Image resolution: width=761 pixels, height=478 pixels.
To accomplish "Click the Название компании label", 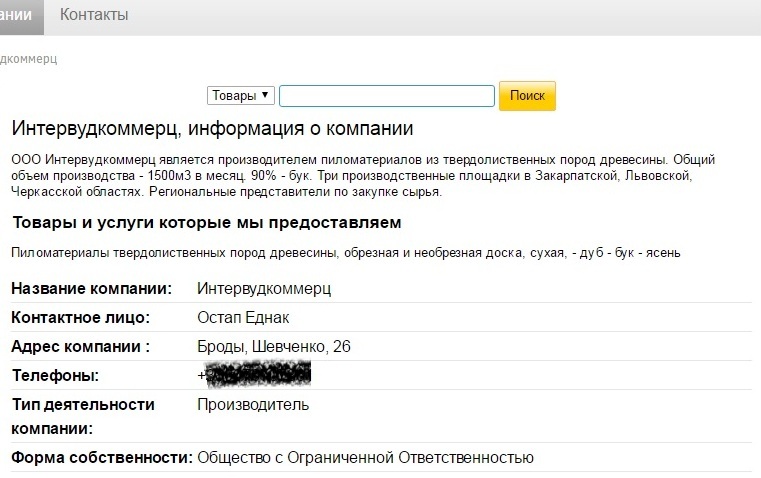I will coord(91,289).
